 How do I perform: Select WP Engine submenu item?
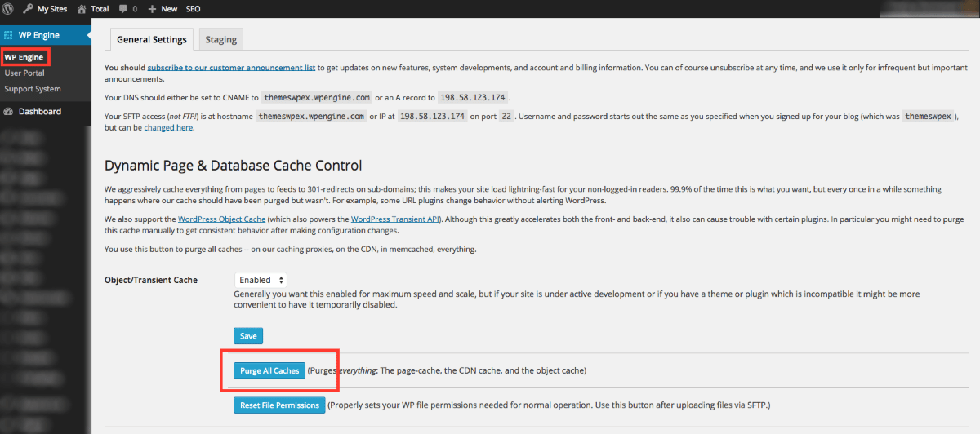(x=24, y=57)
